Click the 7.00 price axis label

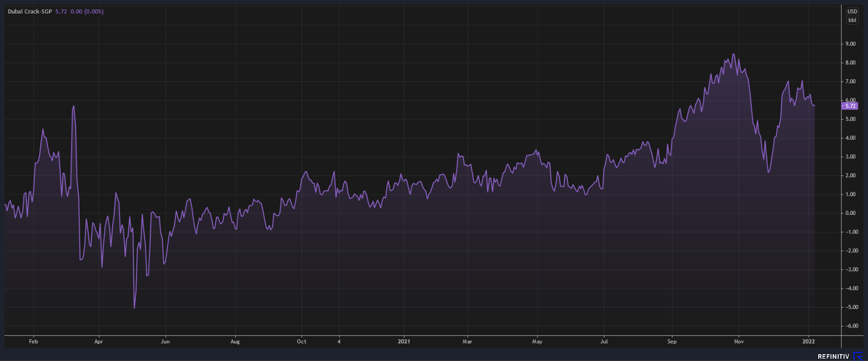850,81
